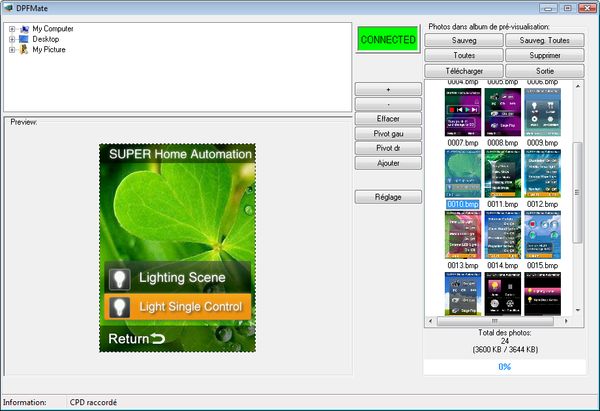600x411 pixels.
Task: Click the My Picture icon
Action: pos(24,49)
